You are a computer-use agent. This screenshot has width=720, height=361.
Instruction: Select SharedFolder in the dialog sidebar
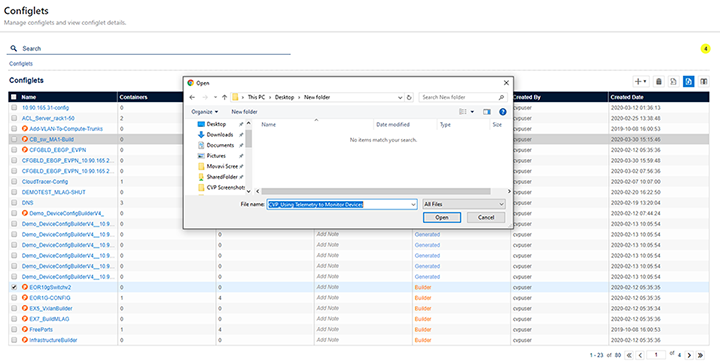(x=222, y=177)
